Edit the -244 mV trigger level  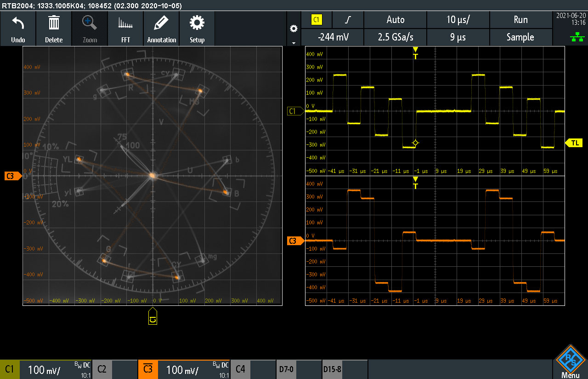click(x=332, y=37)
